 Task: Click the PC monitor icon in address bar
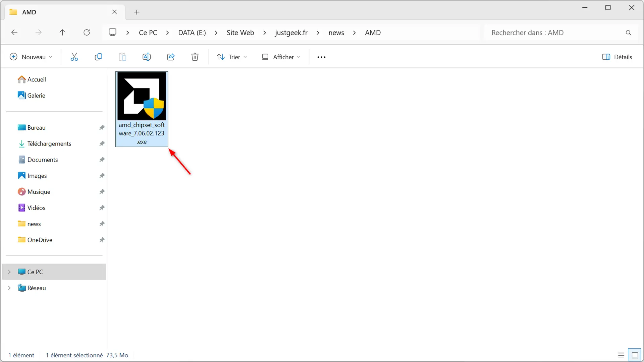coord(112,32)
